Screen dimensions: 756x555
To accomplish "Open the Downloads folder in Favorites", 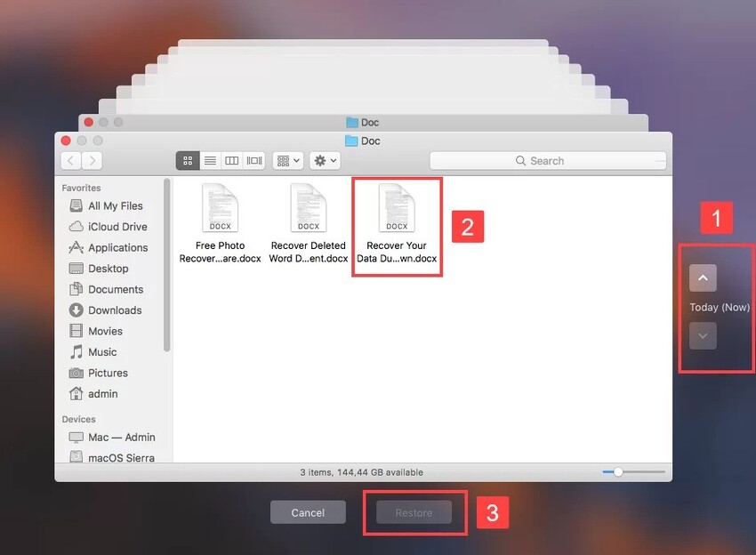I will click(x=115, y=310).
